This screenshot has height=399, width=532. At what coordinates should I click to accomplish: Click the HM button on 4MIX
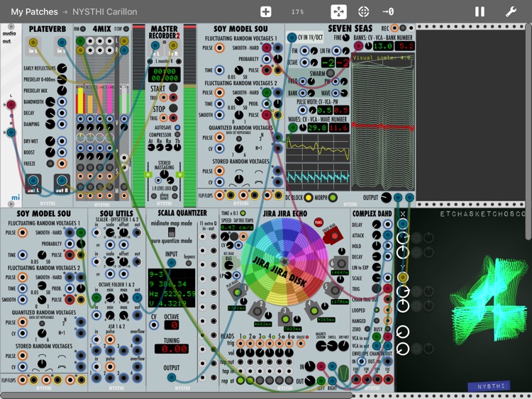click(82, 29)
